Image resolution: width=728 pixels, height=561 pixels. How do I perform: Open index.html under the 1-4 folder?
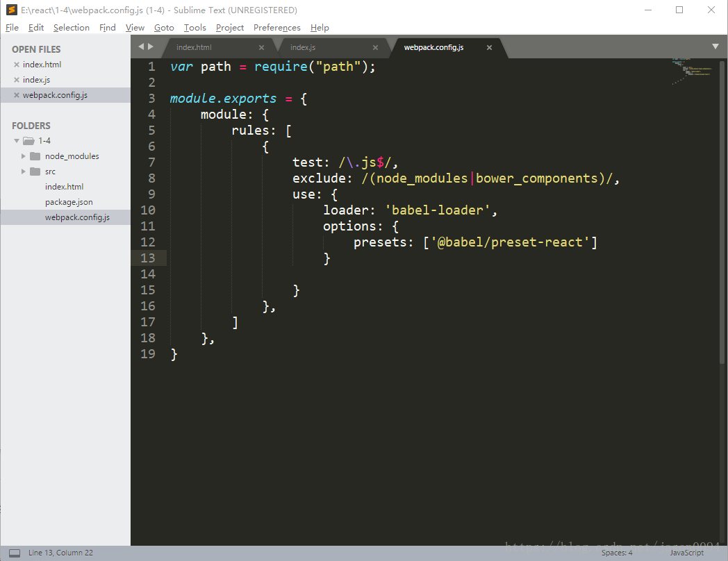pyautogui.click(x=64, y=187)
